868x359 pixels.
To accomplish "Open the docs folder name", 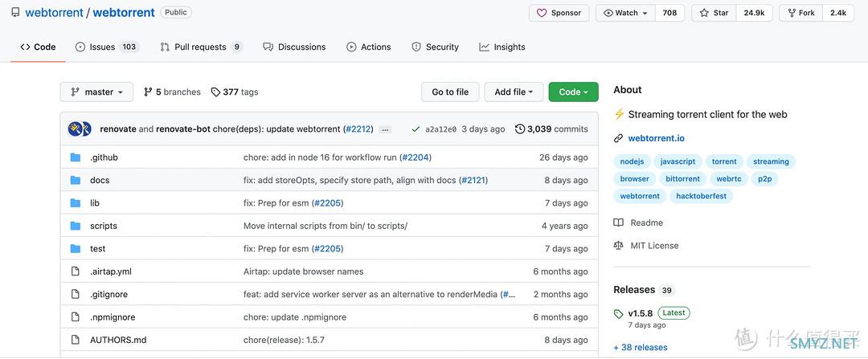I will click(x=100, y=181).
